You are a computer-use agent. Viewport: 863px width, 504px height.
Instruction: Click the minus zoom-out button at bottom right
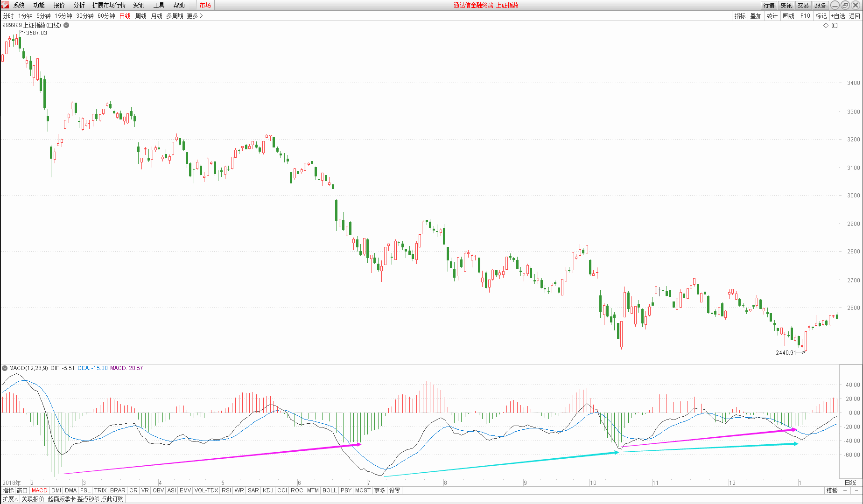(x=856, y=490)
